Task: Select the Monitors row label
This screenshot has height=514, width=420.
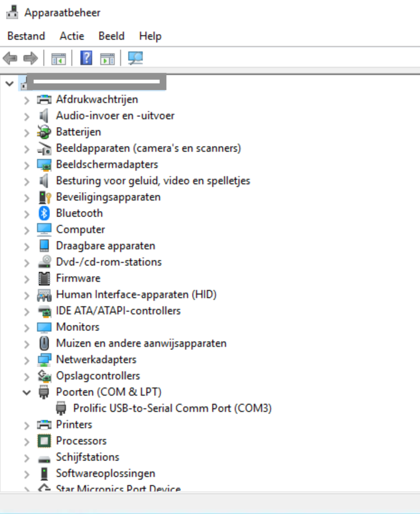Action: tap(78, 327)
